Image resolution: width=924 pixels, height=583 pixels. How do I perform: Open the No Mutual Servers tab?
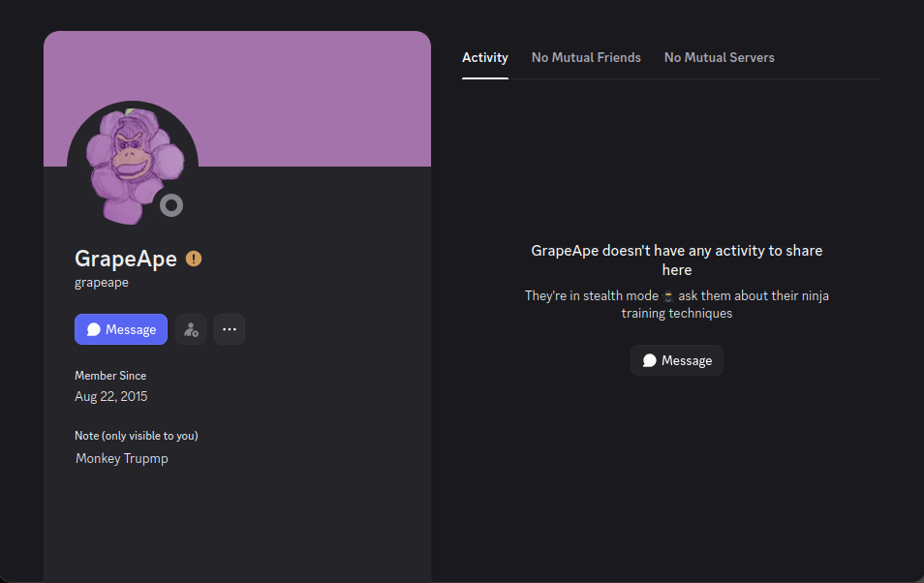coord(719,58)
